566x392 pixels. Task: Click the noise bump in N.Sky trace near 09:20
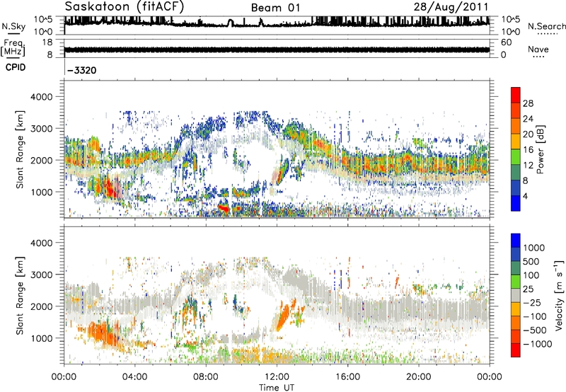tap(231, 23)
